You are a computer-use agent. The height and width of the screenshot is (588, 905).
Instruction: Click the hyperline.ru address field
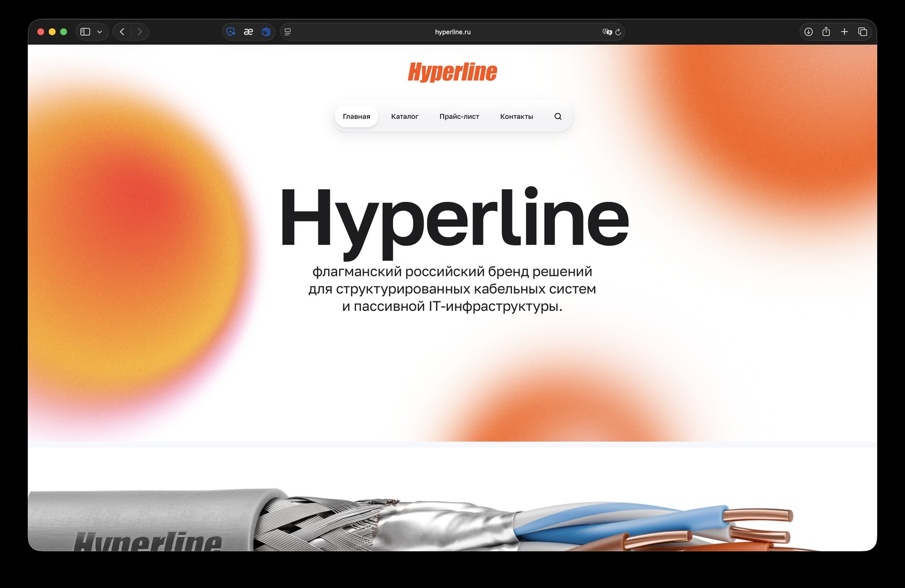click(453, 32)
